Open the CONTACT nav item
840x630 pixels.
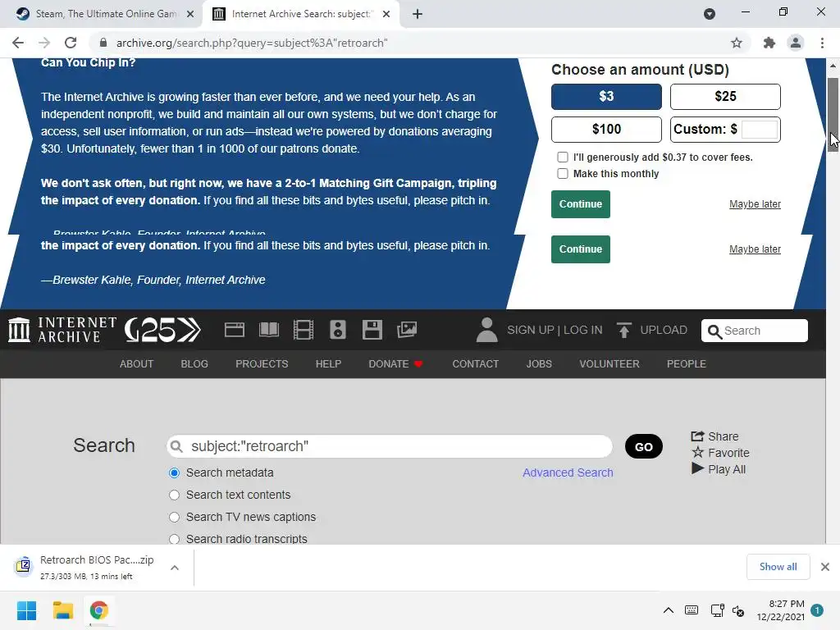tap(475, 363)
